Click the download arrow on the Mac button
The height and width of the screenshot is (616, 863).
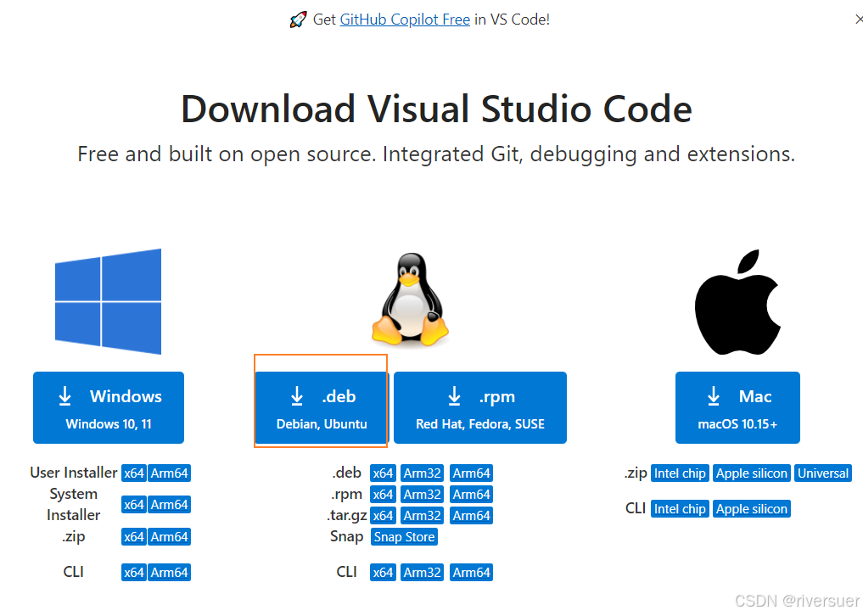pyautogui.click(x=713, y=395)
